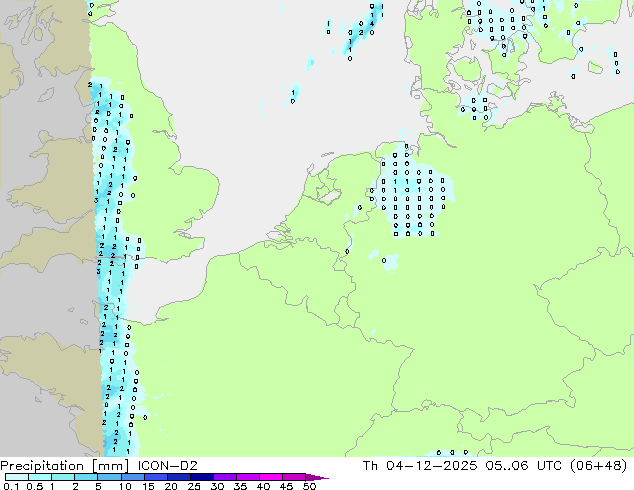Select the 5–10 mm legend color swatch

pyautogui.click(x=109, y=477)
